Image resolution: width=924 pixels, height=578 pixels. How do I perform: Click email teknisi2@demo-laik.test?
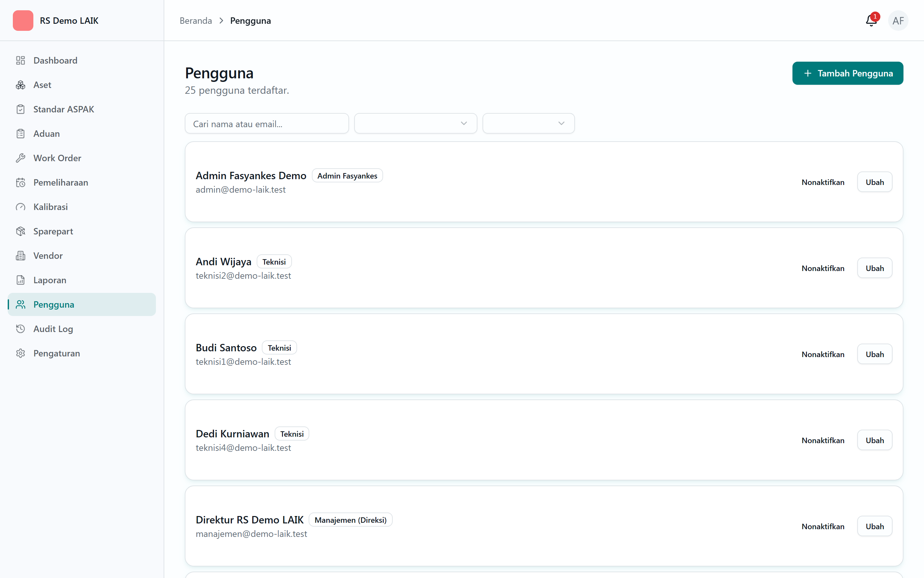(243, 276)
